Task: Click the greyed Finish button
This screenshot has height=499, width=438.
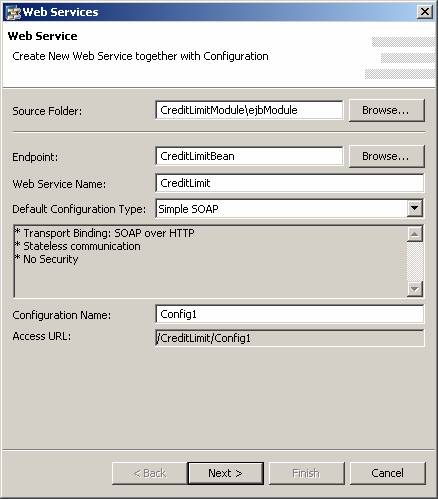Action: tap(306, 473)
